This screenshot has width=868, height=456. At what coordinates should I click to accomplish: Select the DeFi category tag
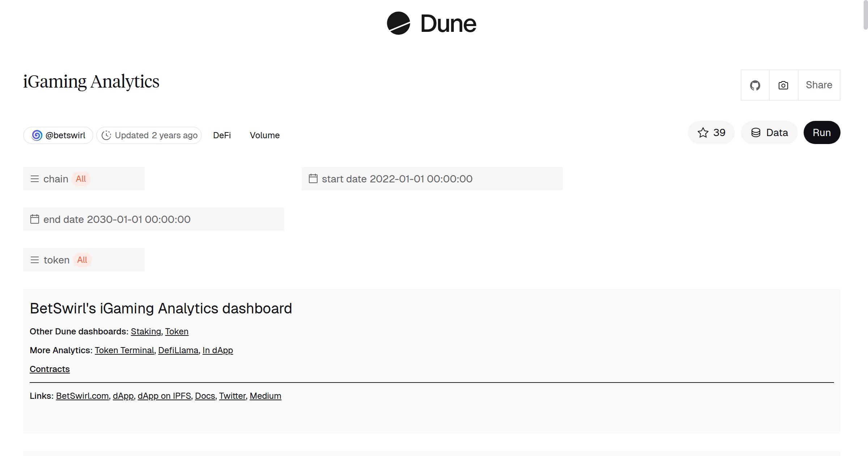pos(222,135)
